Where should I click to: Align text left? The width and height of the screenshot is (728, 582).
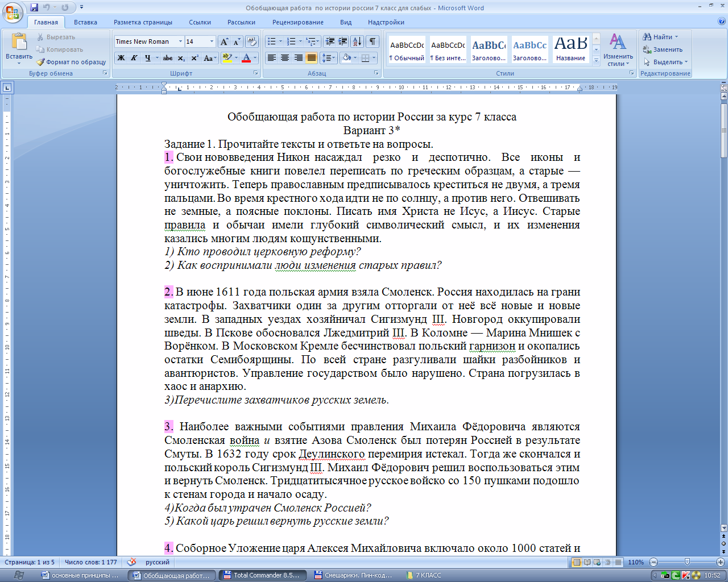[272, 58]
